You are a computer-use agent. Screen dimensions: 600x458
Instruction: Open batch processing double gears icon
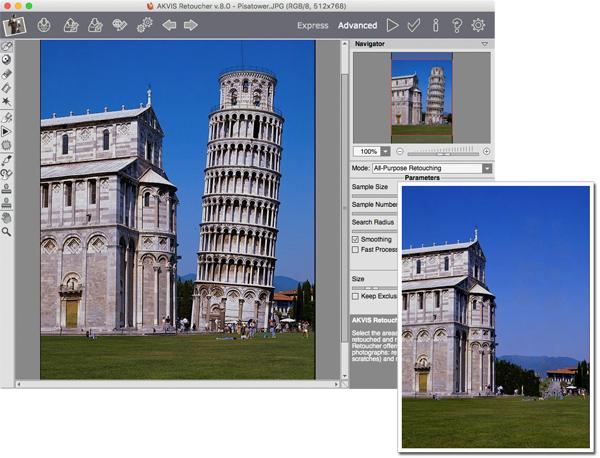145,25
